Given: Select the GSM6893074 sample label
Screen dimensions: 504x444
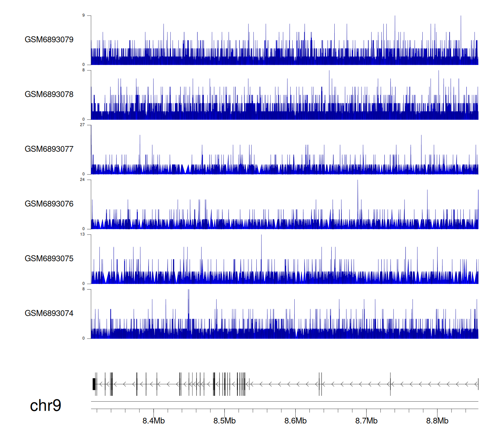Looking at the screenshot, I should (x=49, y=313).
